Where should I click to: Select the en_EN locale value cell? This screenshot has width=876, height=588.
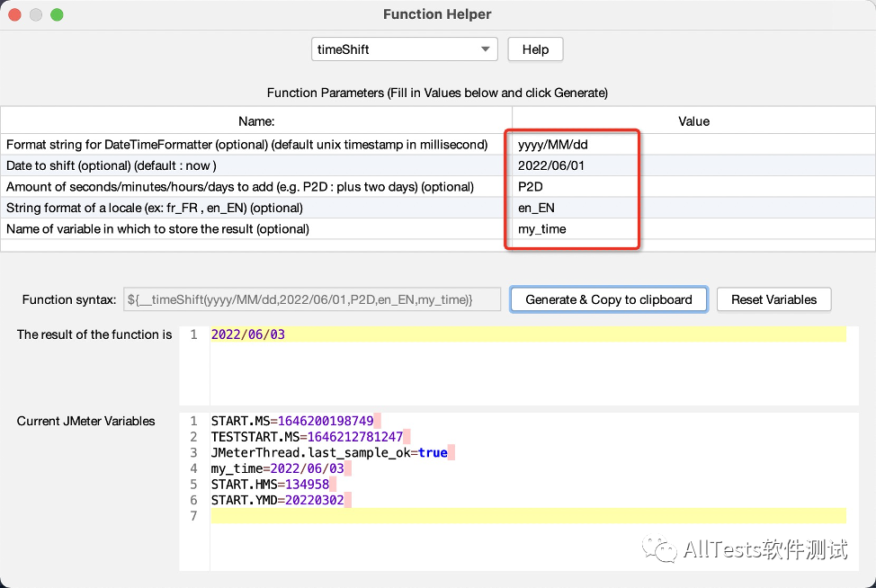click(x=693, y=208)
